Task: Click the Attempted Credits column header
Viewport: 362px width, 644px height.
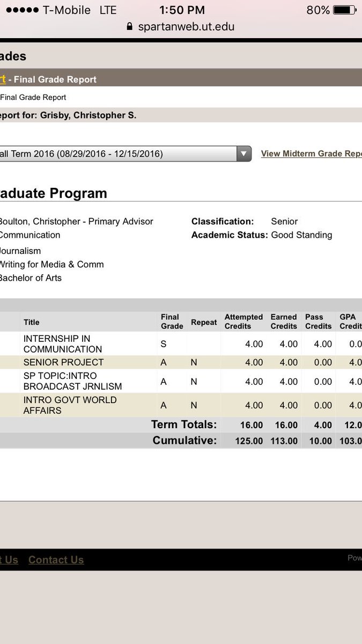Action: pos(243,321)
